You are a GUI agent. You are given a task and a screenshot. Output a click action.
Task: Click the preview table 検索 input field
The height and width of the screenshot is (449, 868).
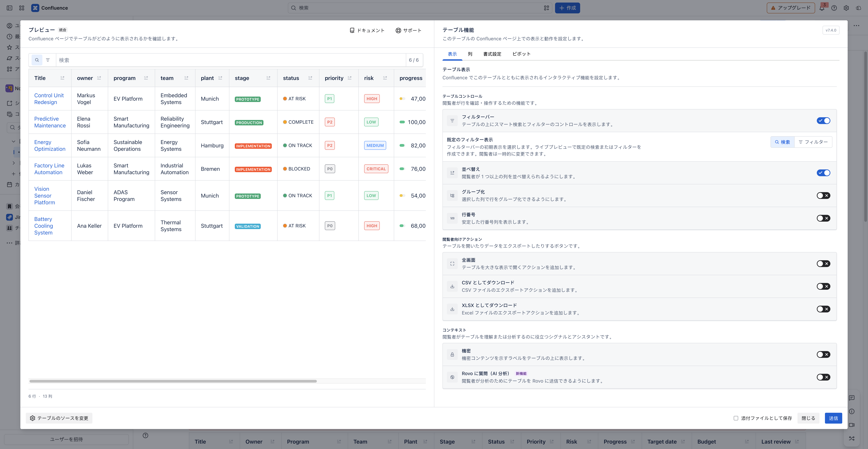pos(231,60)
